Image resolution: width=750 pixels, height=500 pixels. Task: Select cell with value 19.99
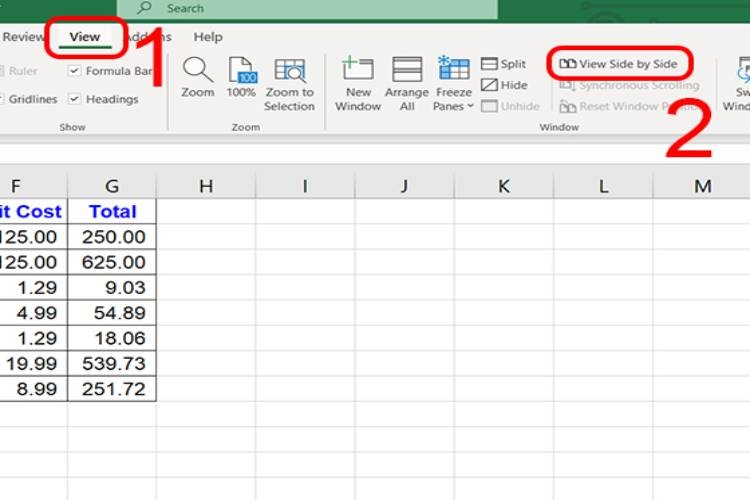(x=33, y=363)
